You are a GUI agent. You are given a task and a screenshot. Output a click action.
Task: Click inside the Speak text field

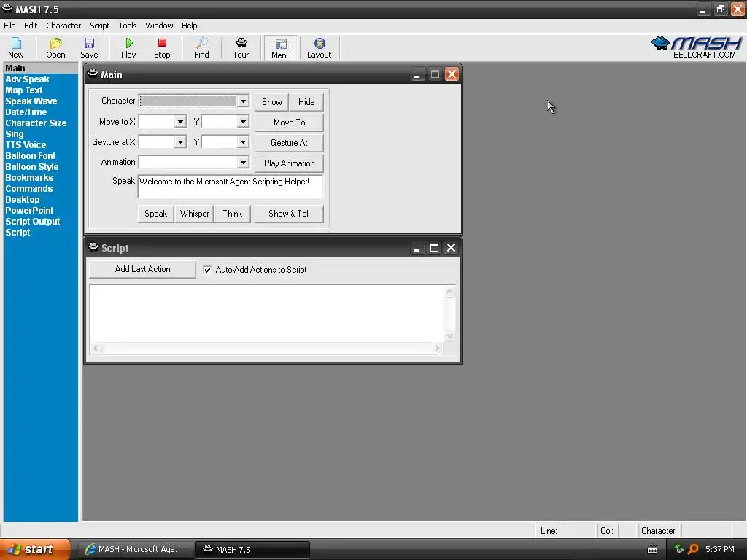click(x=231, y=186)
